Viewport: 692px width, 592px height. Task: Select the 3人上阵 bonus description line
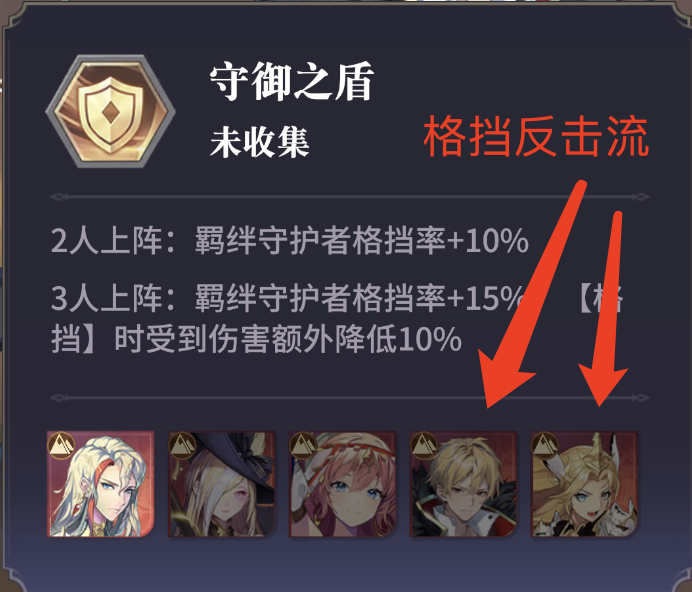pos(336,319)
